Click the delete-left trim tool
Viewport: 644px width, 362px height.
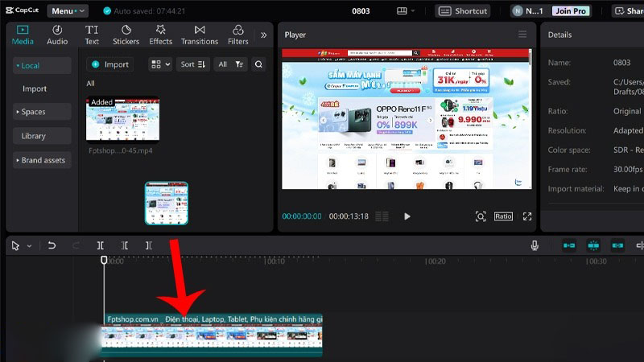coord(125,245)
